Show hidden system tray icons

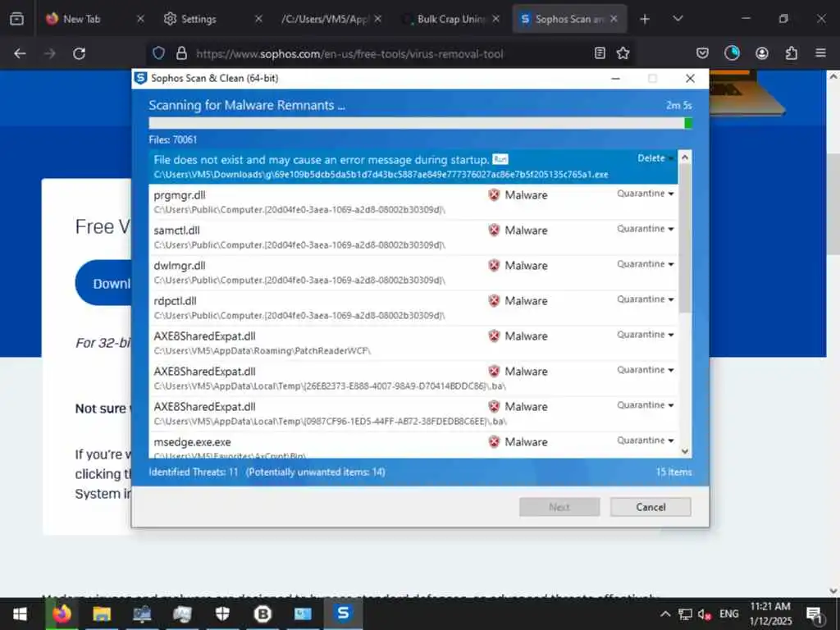pos(664,614)
